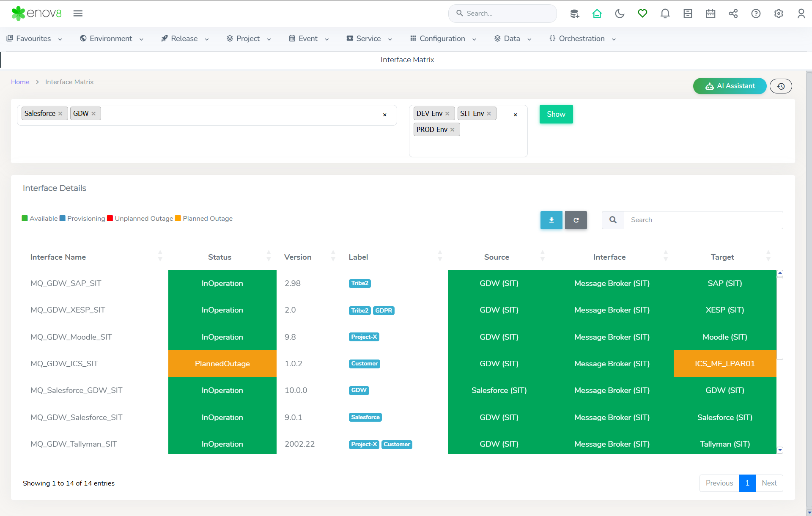Remove the Salesforce filter tag
Screen dimensions: 812x516
pos(60,114)
